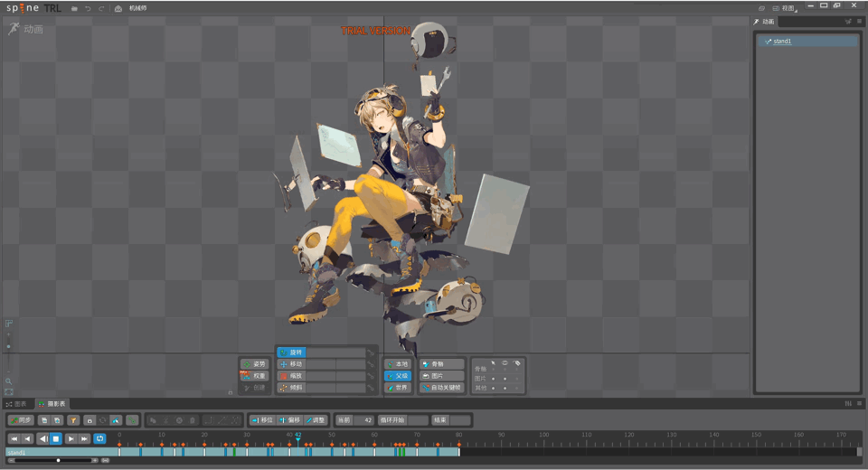Click the dopesheet expand rows icon

click(57, 420)
